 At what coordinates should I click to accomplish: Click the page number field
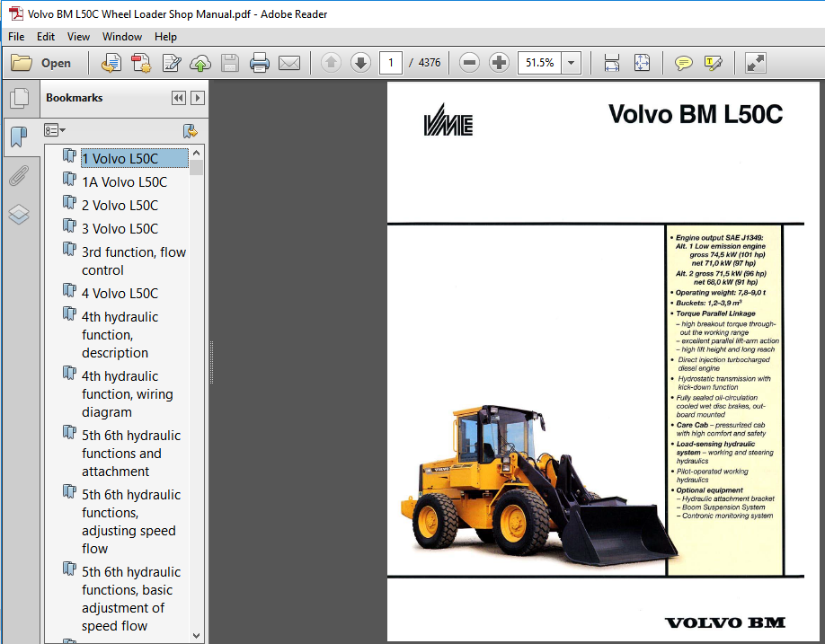tap(391, 63)
